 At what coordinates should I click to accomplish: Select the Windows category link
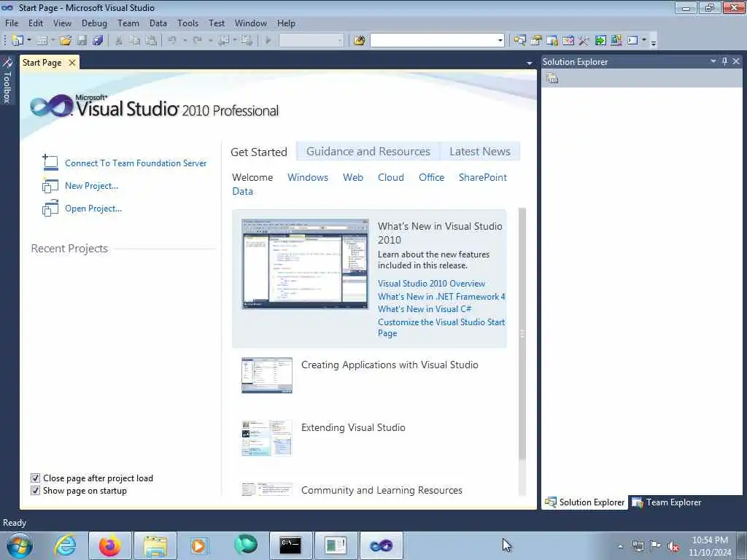pos(308,177)
